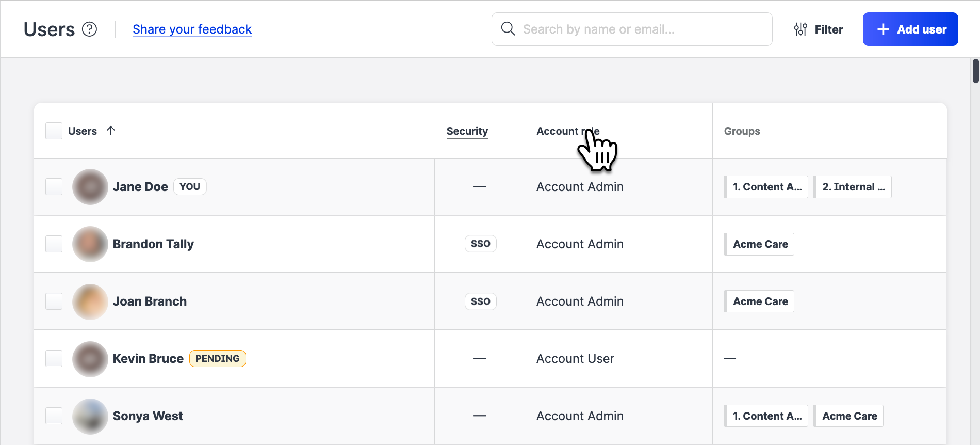The width and height of the screenshot is (980, 445).
Task: Open the Share your feedback link
Action: pos(192,29)
